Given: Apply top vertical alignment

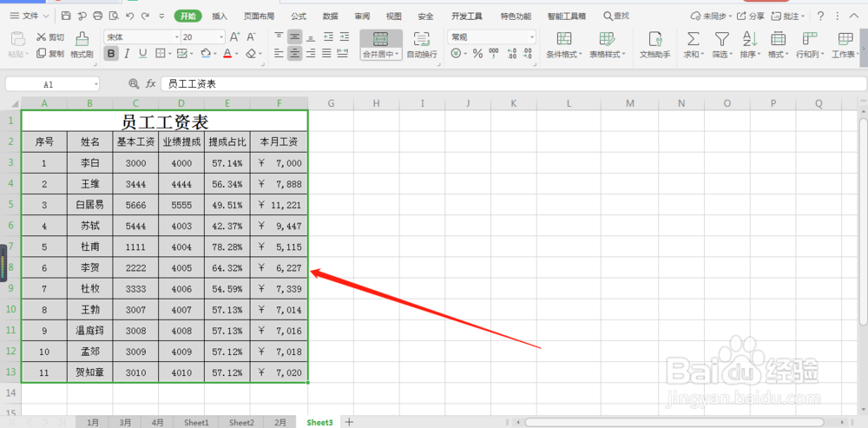Looking at the screenshot, I should tap(279, 37).
